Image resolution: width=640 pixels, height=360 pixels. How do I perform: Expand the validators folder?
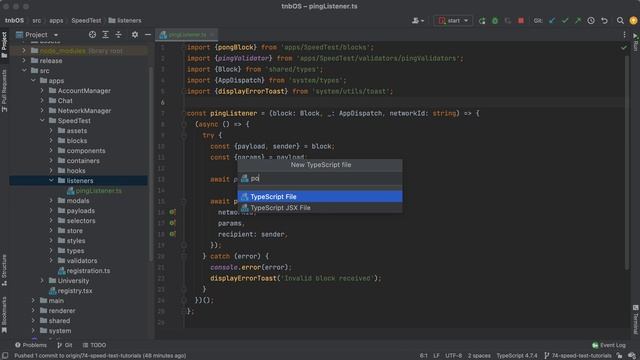(x=51, y=260)
